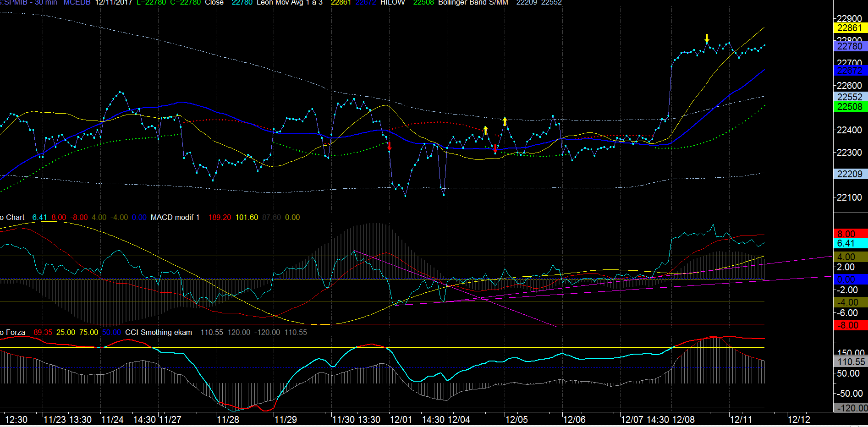Screen dimensions: 868x427
Task: Click the yellow 75.00 Forza level value
Action: (88, 332)
